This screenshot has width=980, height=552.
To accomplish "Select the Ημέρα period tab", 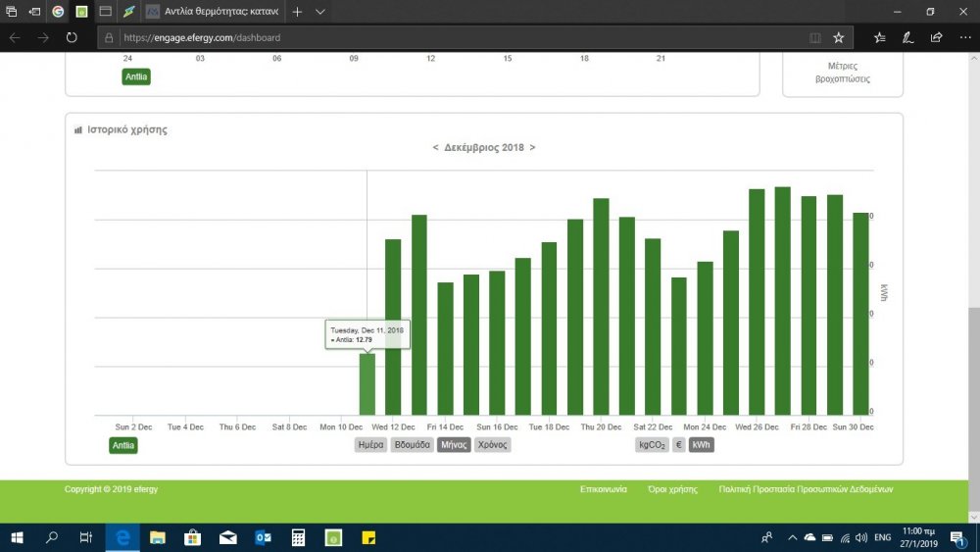I will [370, 445].
